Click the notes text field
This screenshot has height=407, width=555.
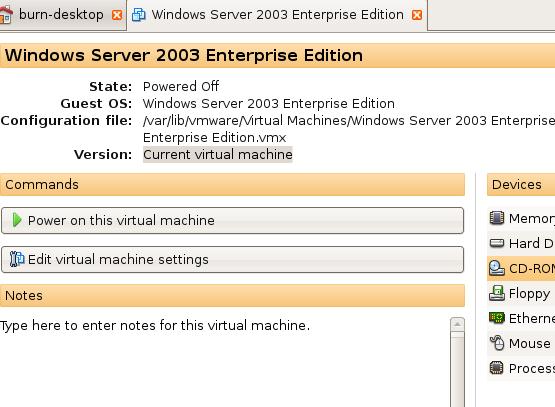tap(225, 362)
